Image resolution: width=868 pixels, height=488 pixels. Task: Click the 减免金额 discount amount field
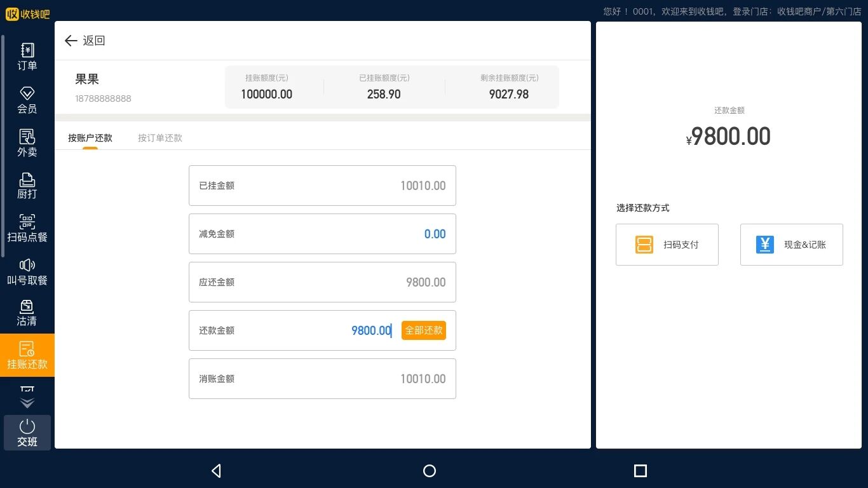[322, 234]
